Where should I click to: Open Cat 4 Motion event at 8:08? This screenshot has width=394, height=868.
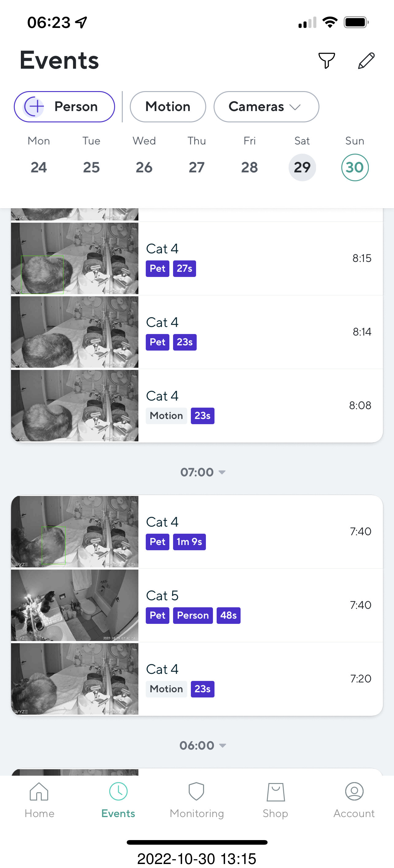260,405
